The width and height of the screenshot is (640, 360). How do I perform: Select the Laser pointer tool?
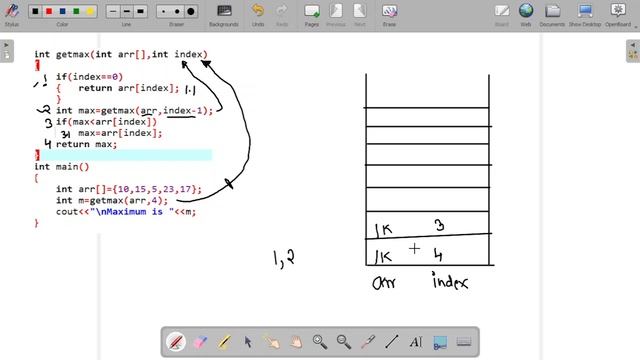pyautogui.click(x=368, y=342)
